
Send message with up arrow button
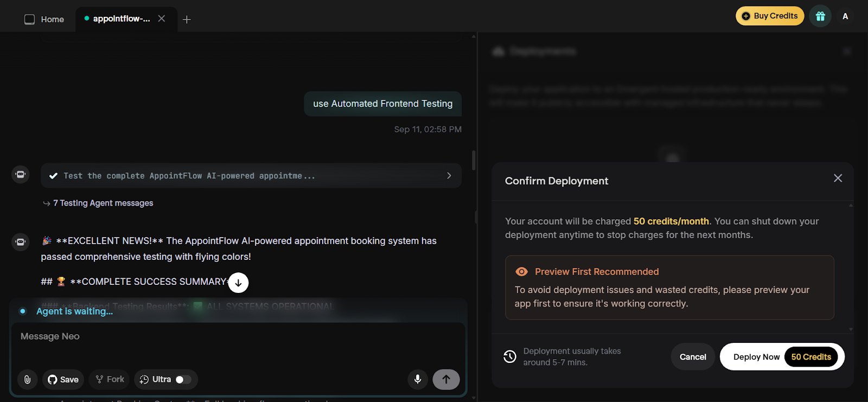446,379
